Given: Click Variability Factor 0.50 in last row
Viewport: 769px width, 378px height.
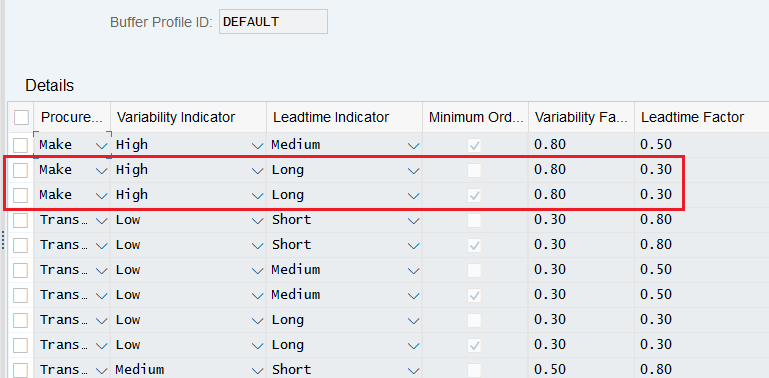Looking at the screenshot, I should [x=550, y=369].
